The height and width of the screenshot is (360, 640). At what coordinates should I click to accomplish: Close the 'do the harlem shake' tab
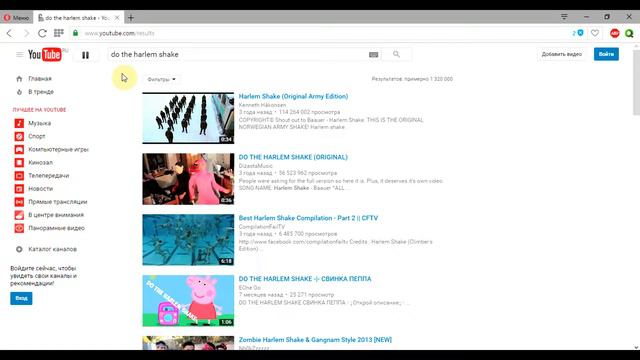pyautogui.click(x=117, y=18)
